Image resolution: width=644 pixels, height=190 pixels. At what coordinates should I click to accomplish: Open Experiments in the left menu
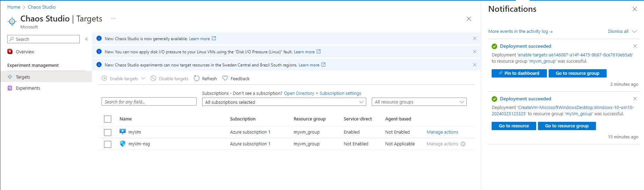[28, 88]
